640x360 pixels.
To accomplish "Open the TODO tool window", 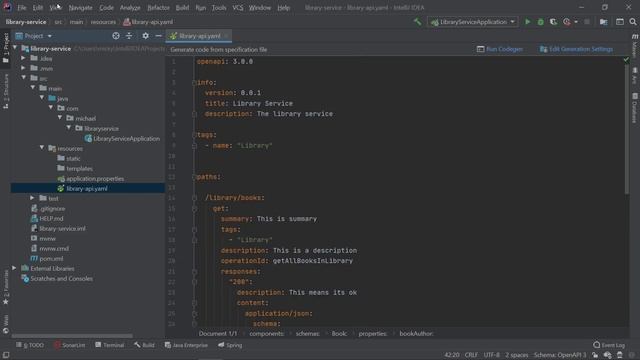I will pyautogui.click(x=30, y=345).
